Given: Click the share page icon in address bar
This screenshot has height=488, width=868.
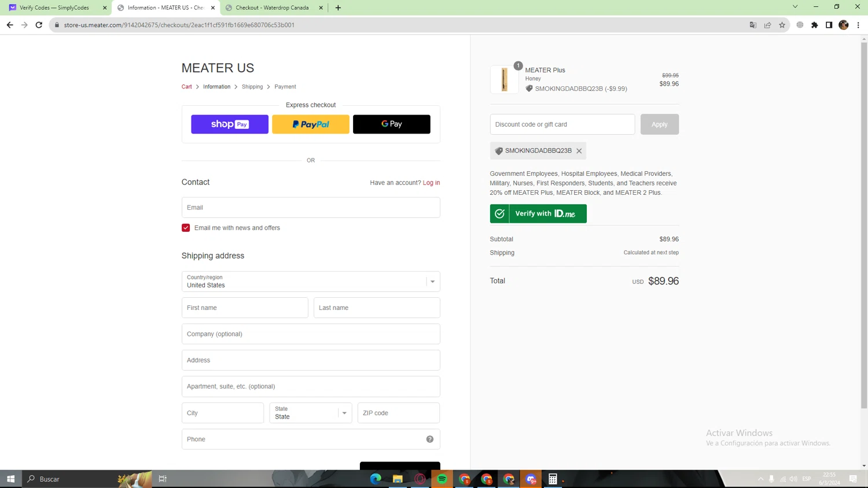Looking at the screenshot, I should (x=768, y=25).
